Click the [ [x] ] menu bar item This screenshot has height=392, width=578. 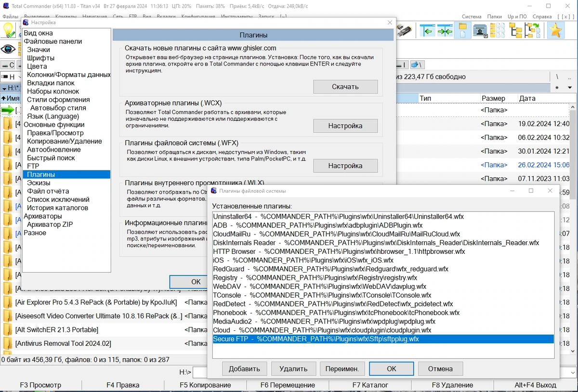(x=565, y=16)
